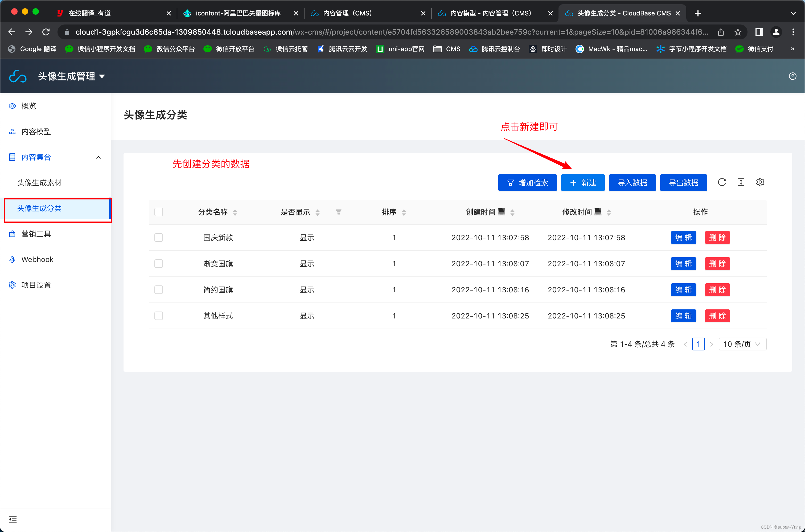Click the browser address bar URL
Image resolution: width=805 pixels, height=532 pixels.
(x=392, y=32)
